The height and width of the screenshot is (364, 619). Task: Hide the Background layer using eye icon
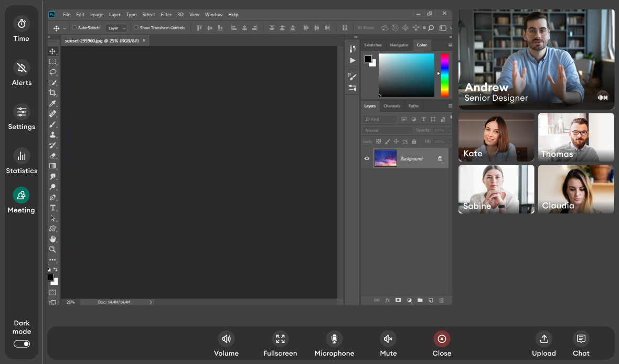coord(367,158)
